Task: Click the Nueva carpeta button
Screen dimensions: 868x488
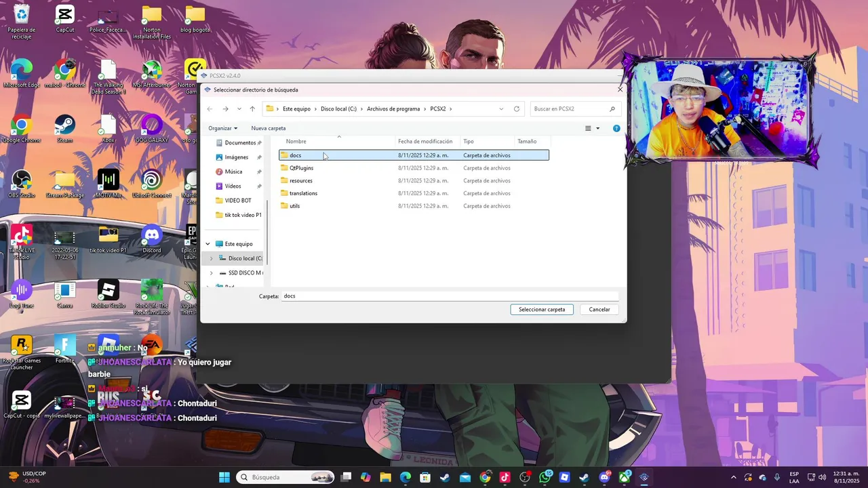Action: tap(269, 128)
